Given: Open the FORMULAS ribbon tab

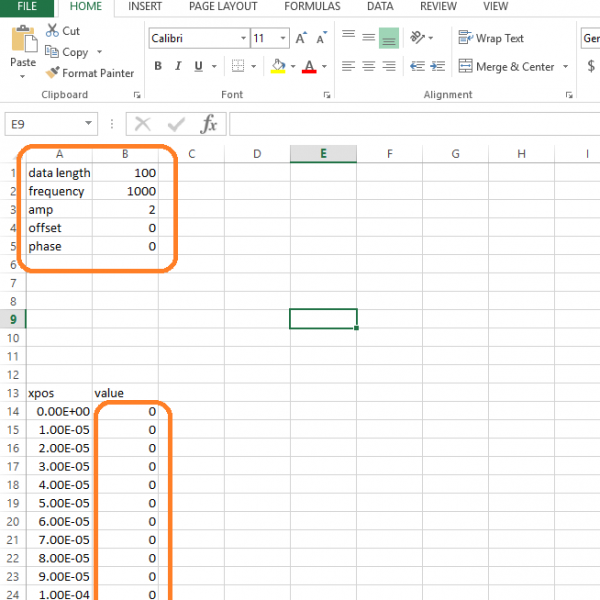Looking at the screenshot, I should (x=312, y=6).
